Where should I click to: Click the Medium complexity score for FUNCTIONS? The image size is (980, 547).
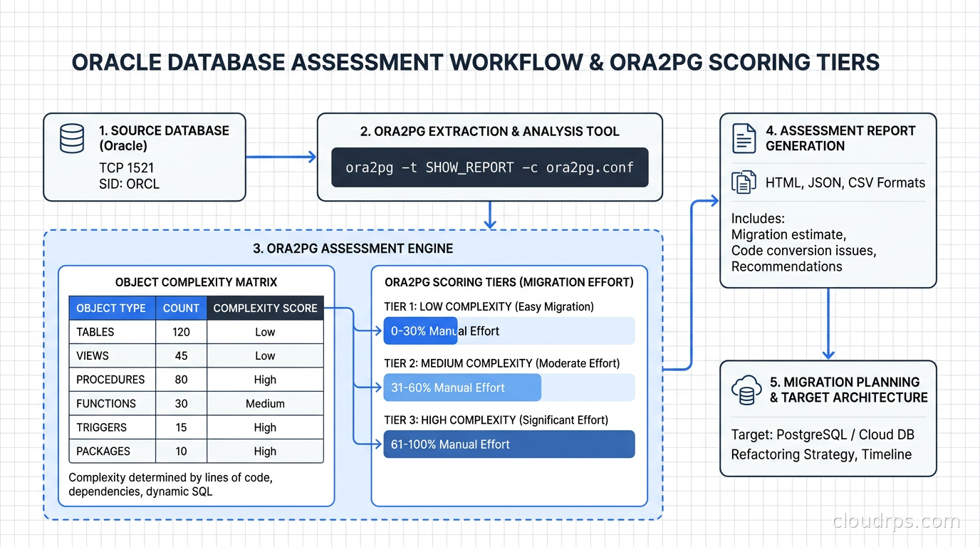(265, 403)
